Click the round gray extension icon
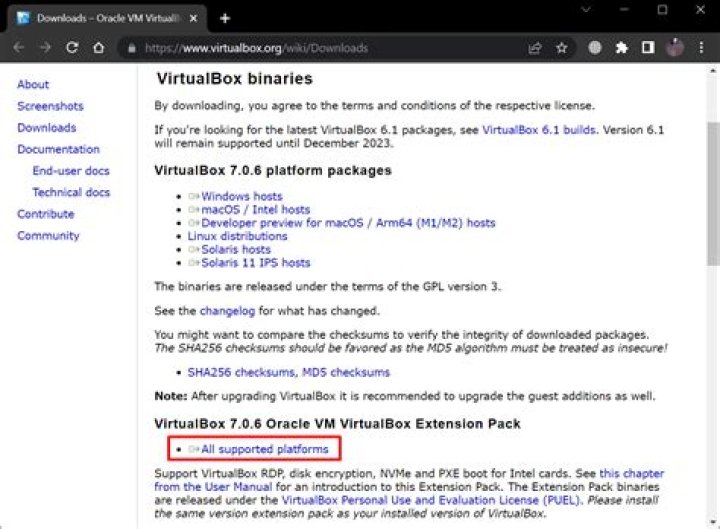The width and height of the screenshot is (720, 529). [595, 48]
